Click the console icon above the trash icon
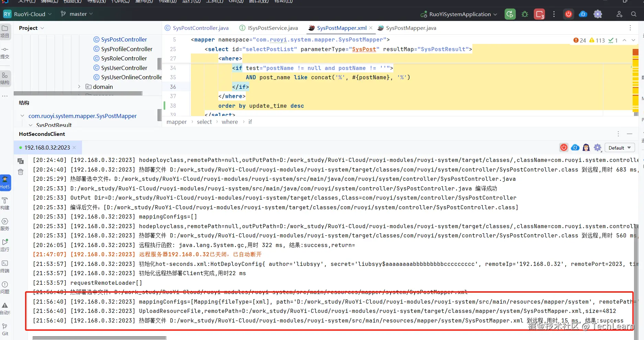Image resolution: width=644 pixels, height=340 pixels. (x=21, y=161)
